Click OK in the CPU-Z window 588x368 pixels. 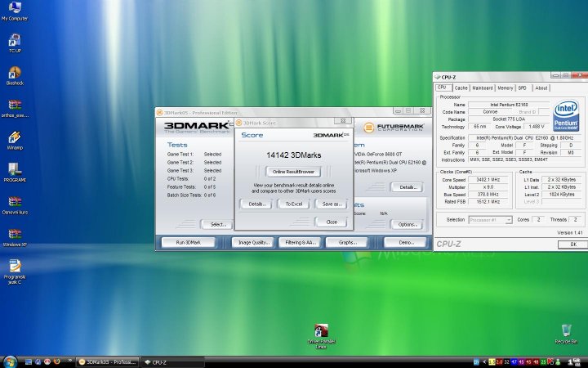[x=573, y=245]
